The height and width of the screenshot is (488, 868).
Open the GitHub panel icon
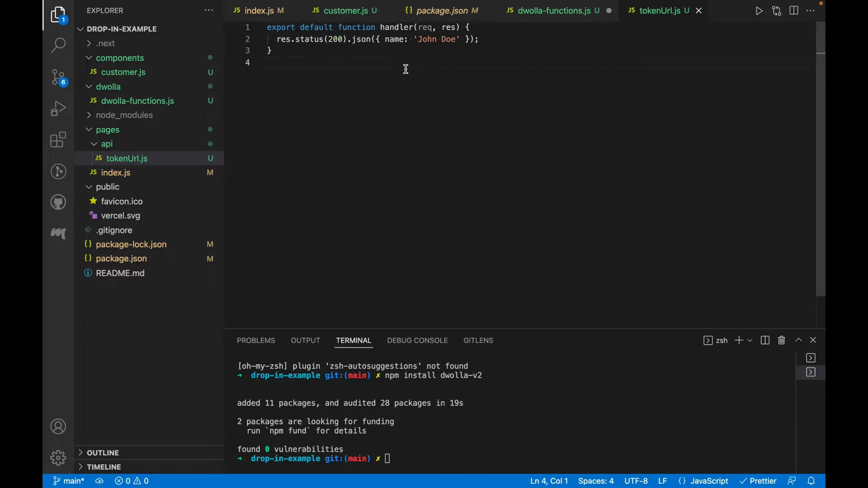(x=58, y=202)
